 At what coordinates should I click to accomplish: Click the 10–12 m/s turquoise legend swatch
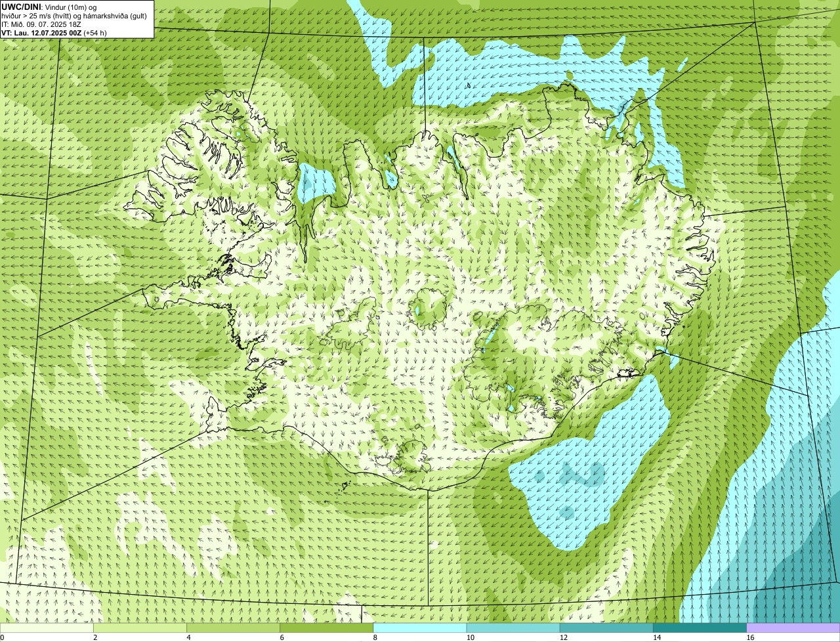[x=513, y=628]
